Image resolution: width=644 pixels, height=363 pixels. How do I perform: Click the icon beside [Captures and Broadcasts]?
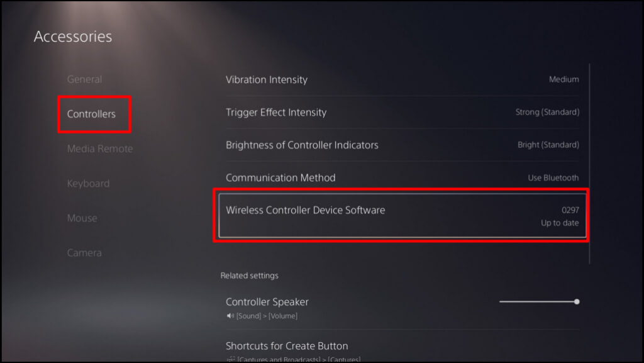230,359
